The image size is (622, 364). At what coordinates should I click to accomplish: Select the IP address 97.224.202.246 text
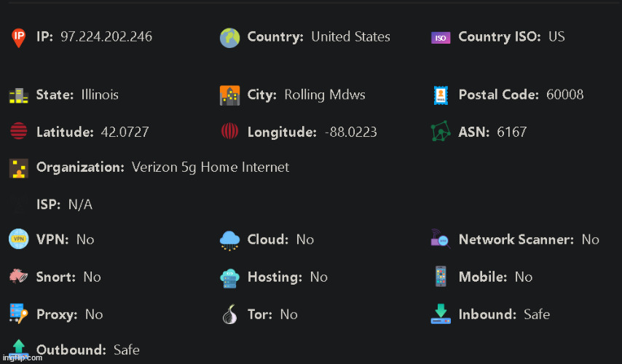106,36
